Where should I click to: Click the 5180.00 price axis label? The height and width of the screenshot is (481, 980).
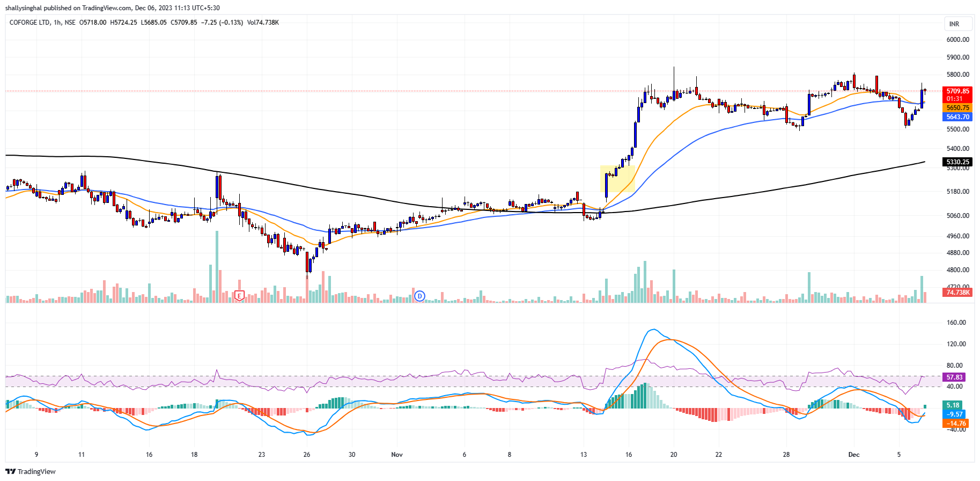(958, 192)
